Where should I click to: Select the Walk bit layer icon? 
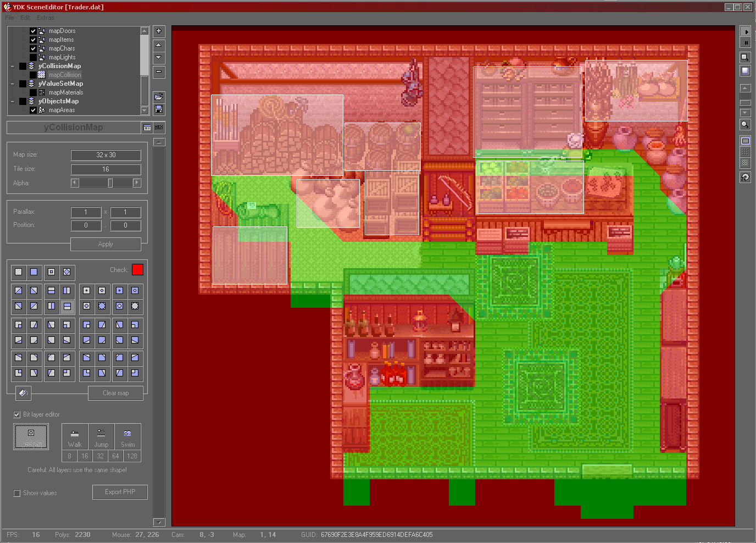coord(75,437)
